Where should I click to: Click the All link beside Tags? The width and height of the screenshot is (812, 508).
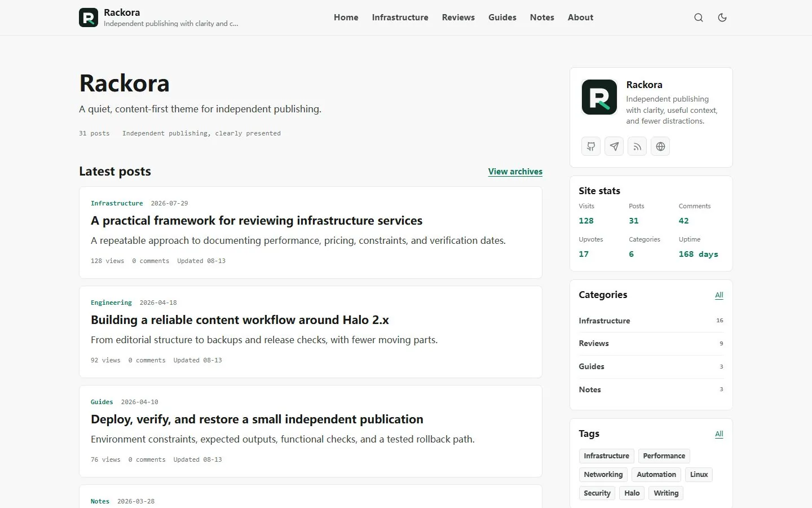pos(719,434)
